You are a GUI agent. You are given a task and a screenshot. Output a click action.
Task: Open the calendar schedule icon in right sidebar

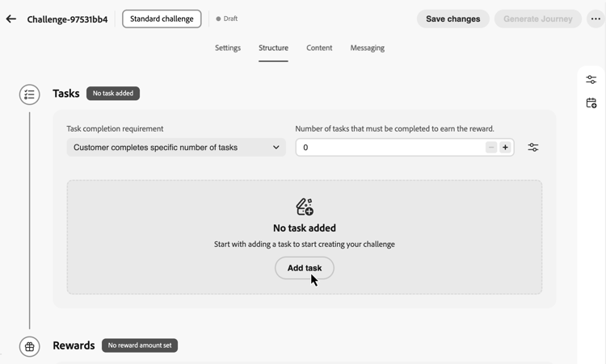tap(591, 103)
